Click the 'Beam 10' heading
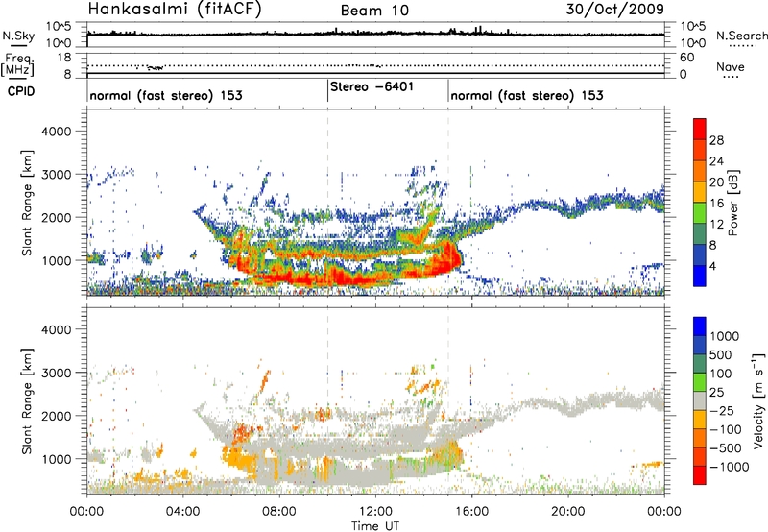Screen dimensions: 768x532 click(374, 11)
